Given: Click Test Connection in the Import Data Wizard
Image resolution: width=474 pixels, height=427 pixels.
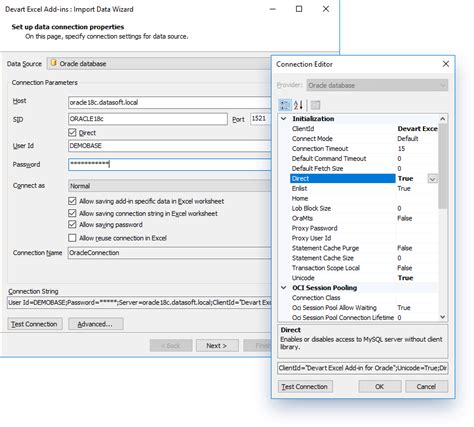Looking at the screenshot, I should coord(35,324).
